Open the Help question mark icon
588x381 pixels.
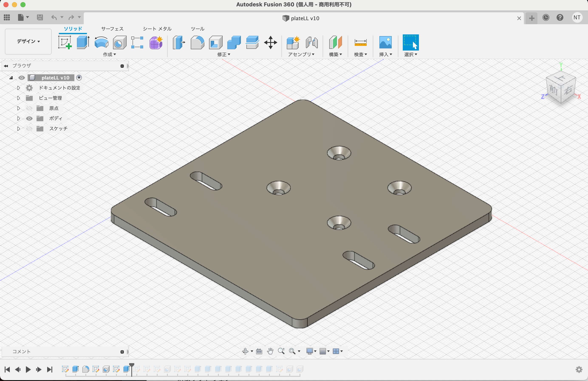560,18
